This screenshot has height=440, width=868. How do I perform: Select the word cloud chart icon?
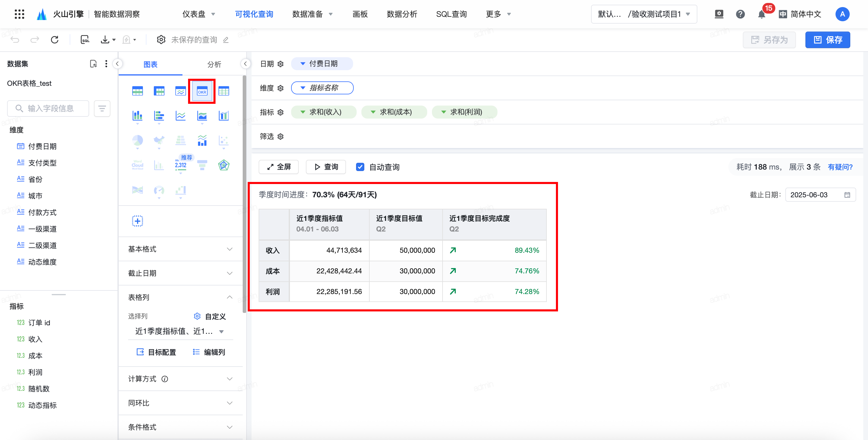[x=138, y=165]
